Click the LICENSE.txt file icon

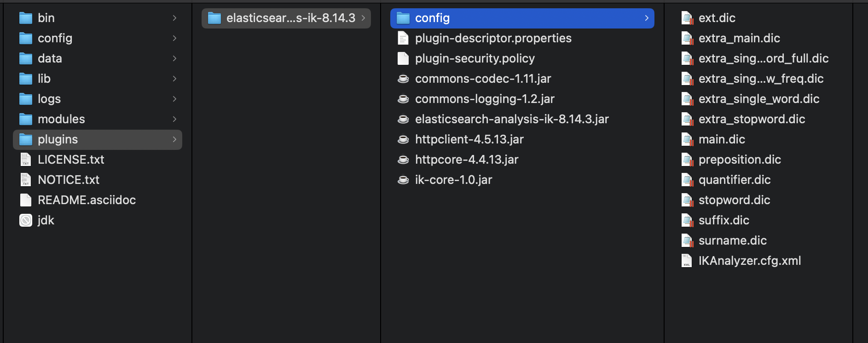[x=26, y=160]
